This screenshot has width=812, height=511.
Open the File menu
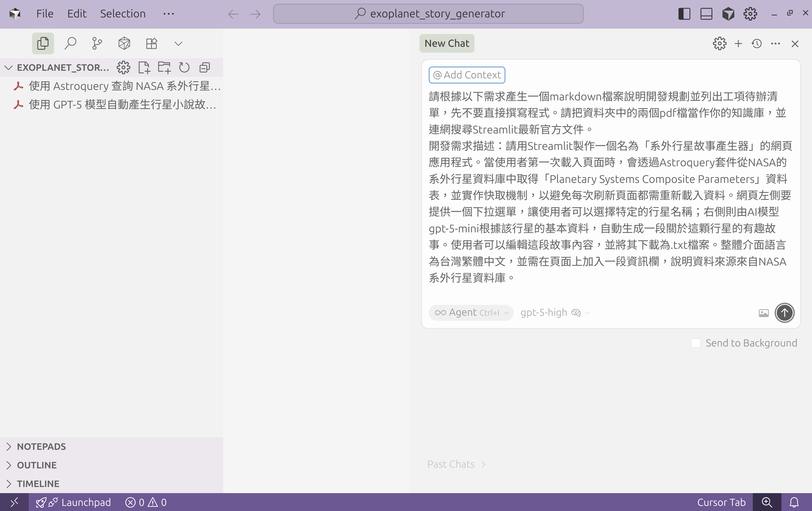point(45,13)
